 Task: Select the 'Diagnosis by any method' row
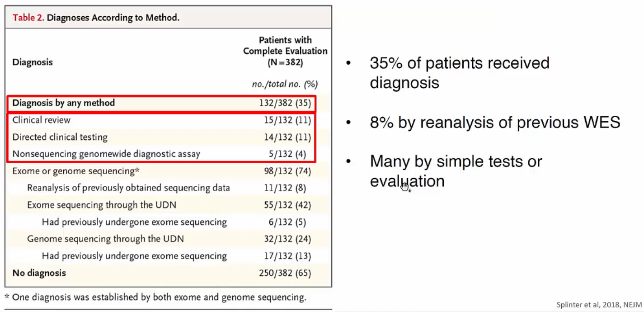[161, 103]
